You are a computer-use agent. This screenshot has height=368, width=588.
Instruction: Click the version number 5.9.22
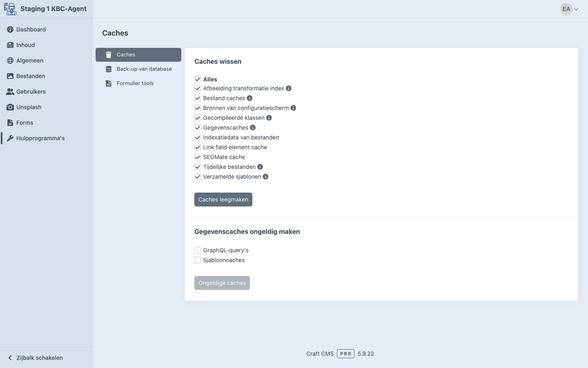(x=366, y=354)
